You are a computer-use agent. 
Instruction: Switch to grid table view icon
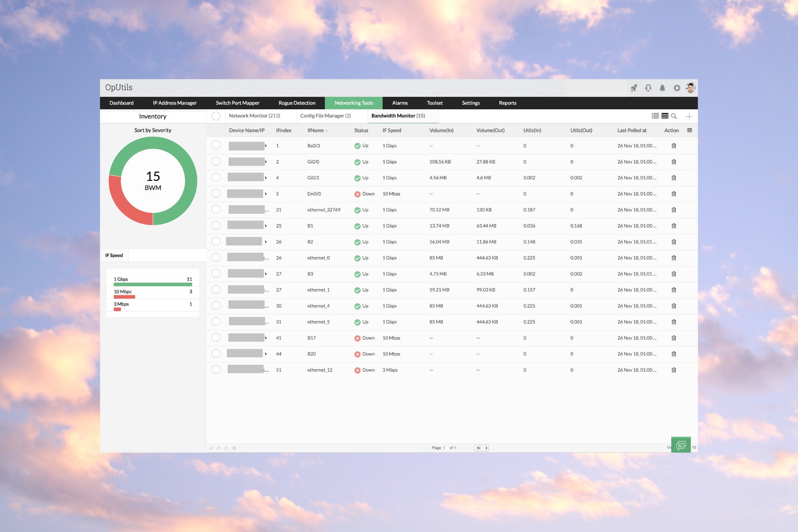click(x=665, y=116)
